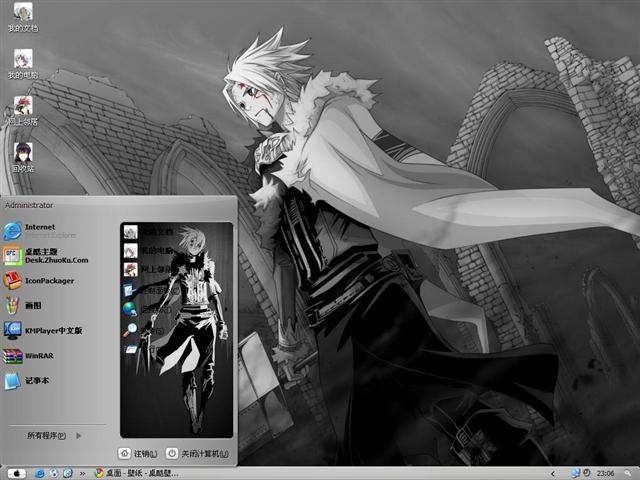
Task: Launch IconPackager from the pinned list
Action: [x=48, y=281]
